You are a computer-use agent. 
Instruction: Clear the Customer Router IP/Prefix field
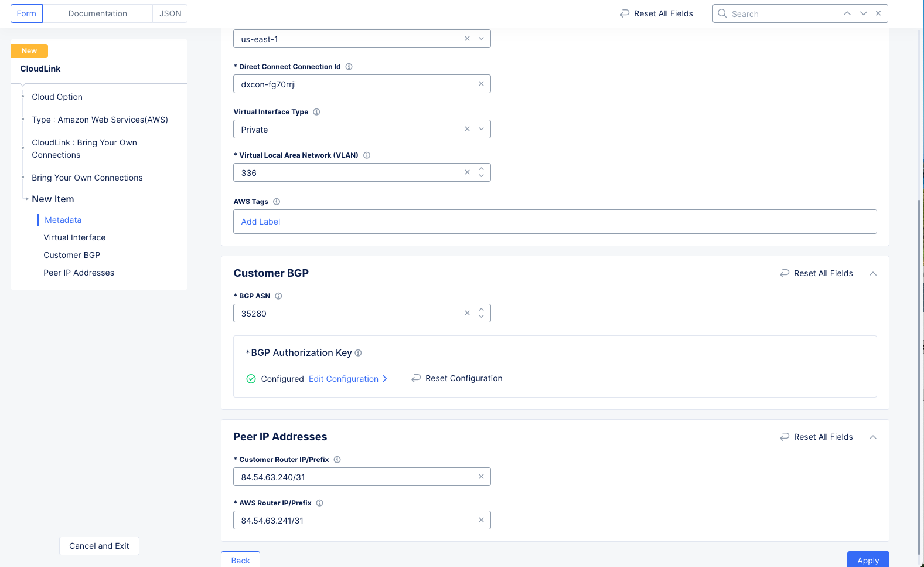tap(481, 477)
